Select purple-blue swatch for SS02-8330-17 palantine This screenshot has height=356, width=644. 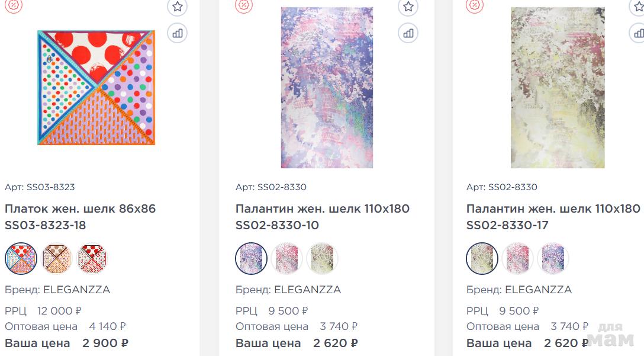pyautogui.click(x=553, y=258)
